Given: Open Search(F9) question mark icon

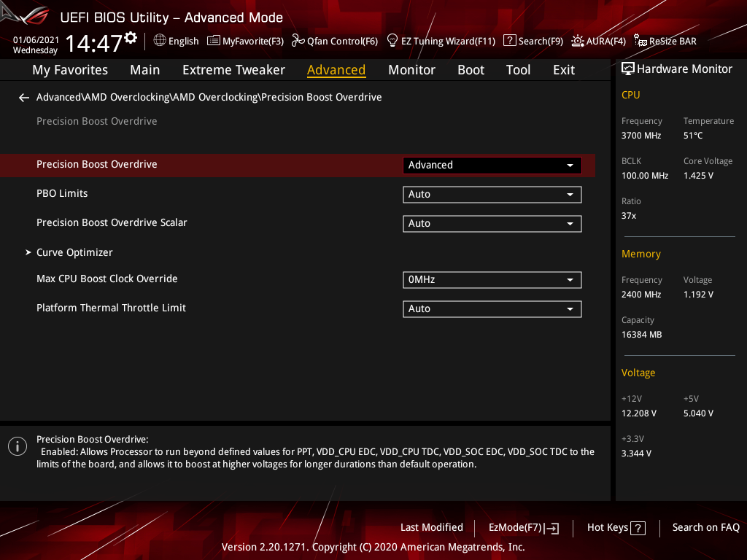Looking at the screenshot, I should coord(509,41).
